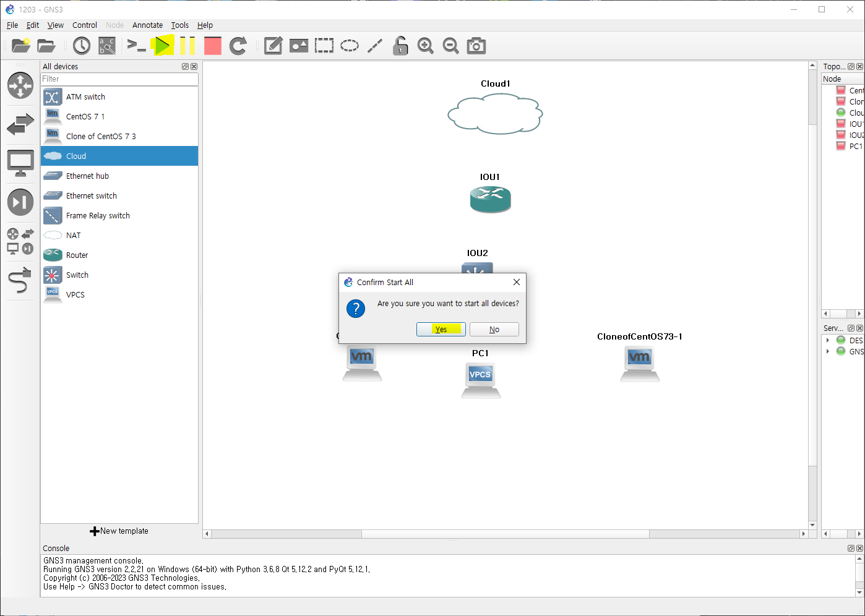The height and width of the screenshot is (616, 865).
Task: Toggle Show/Hide interface labels icon
Action: (x=107, y=46)
